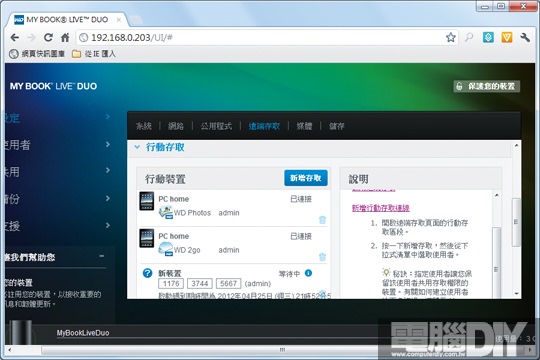Delete the WD 2go device with trash icon

point(322,257)
